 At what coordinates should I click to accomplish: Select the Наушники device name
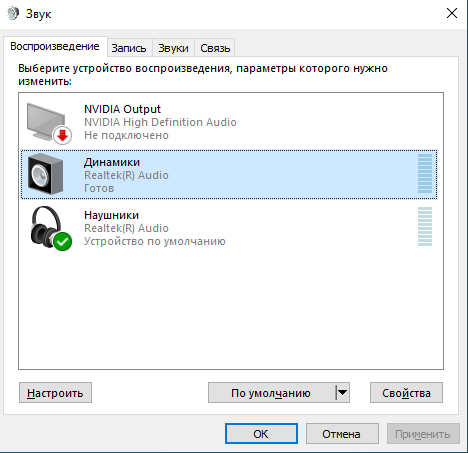pos(111,215)
